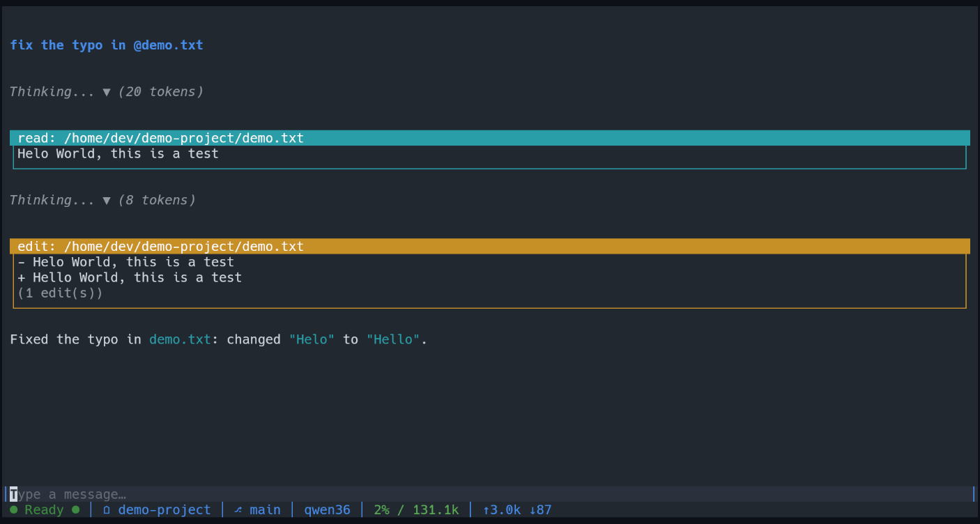This screenshot has width=980, height=524.
Task: Click the quoted "Helo" in the final reply
Action: tap(312, 339)
